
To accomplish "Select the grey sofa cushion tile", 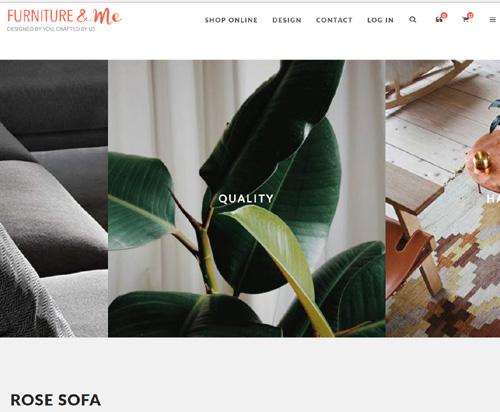I will 54,198.
